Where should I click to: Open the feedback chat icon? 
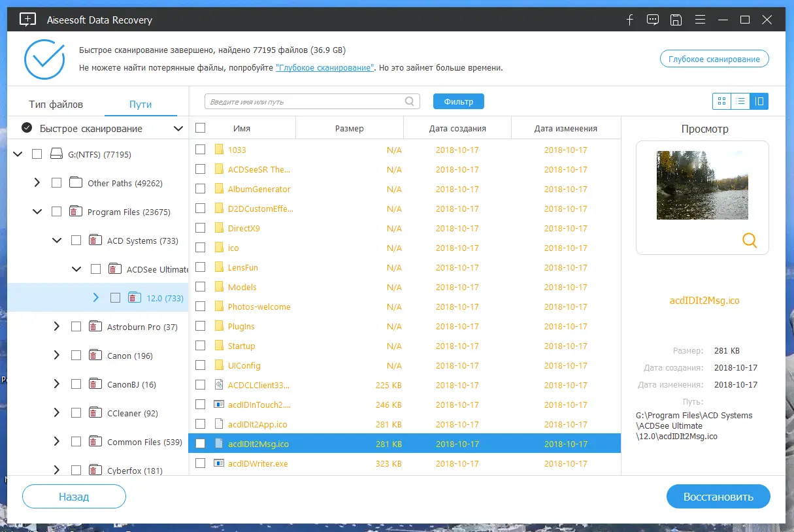tap(652, 20)
